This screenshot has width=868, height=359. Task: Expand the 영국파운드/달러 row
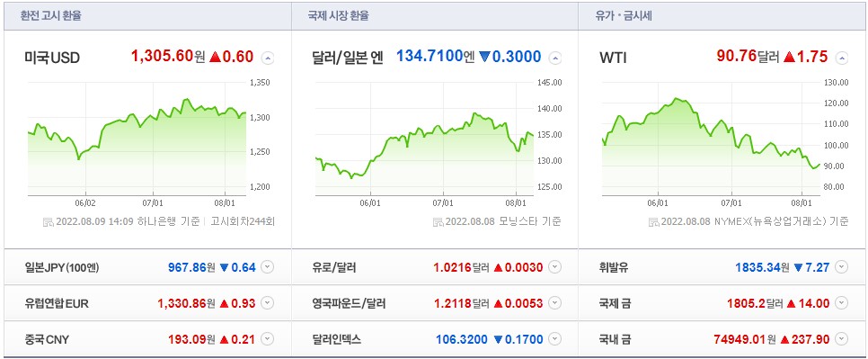click(x=555, y=303)
